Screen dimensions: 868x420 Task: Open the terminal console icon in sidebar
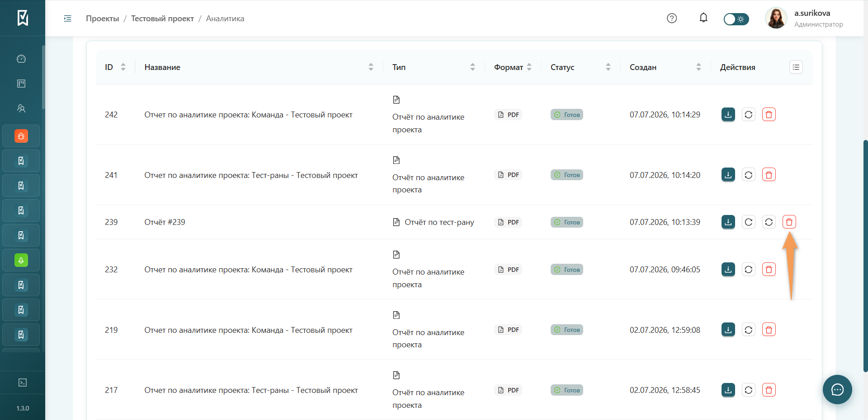[x=22, y=383]
